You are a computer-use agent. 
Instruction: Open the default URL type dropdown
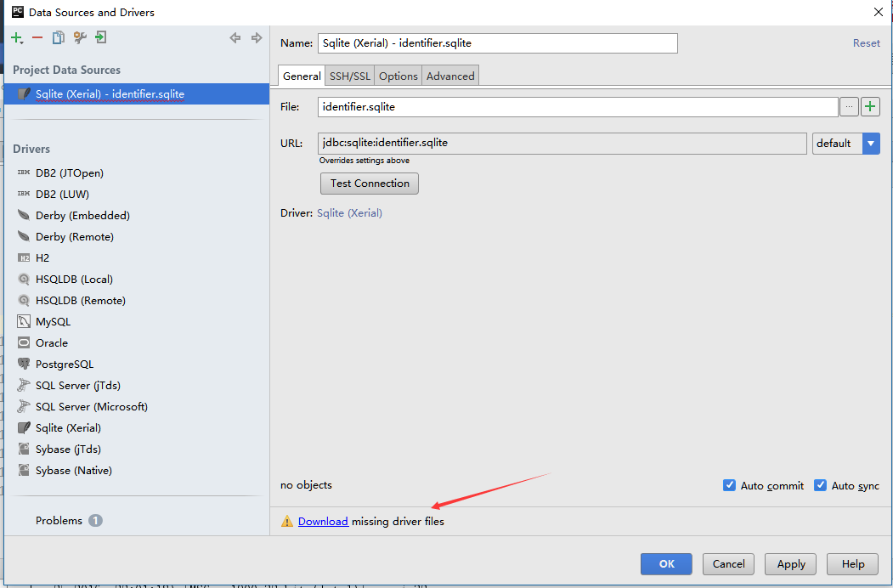845,144
